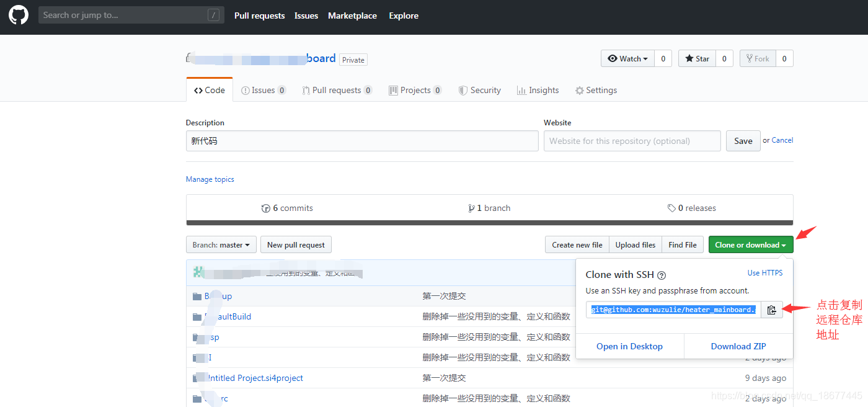View the 1 branch list
Screen dimensions: 868x407
tap(490, 208)
